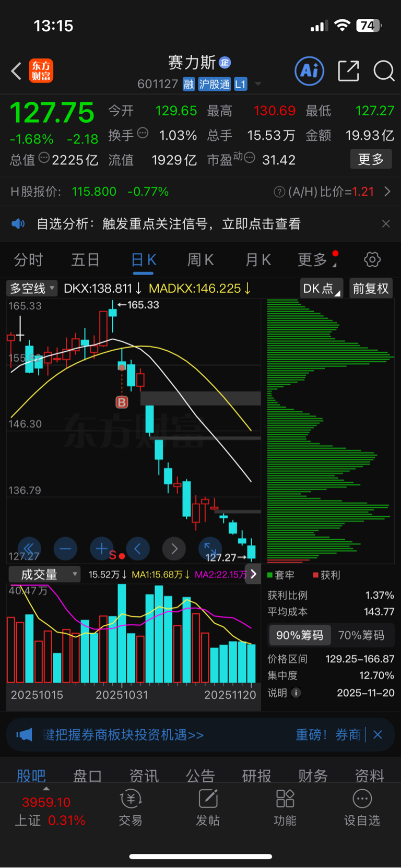Tap the chip distribution histogram
This screenshot has width=401, height=868.
pyautogui.click(x=330, y=431)
